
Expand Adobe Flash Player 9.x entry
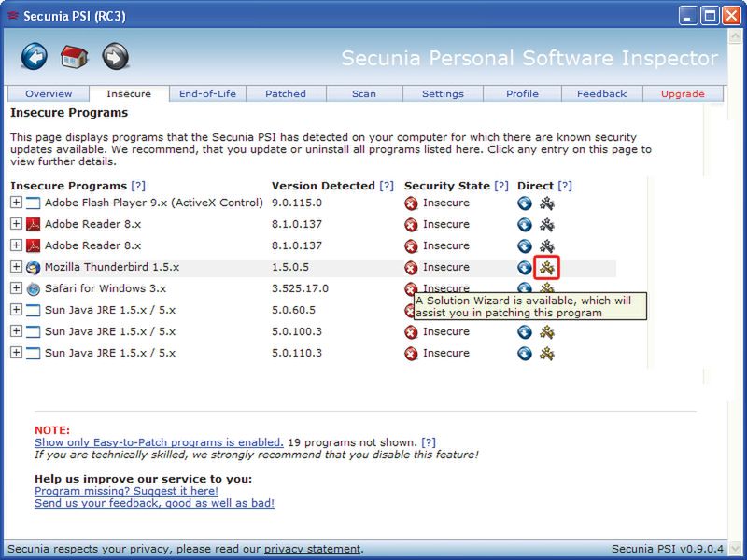point(16,203)
